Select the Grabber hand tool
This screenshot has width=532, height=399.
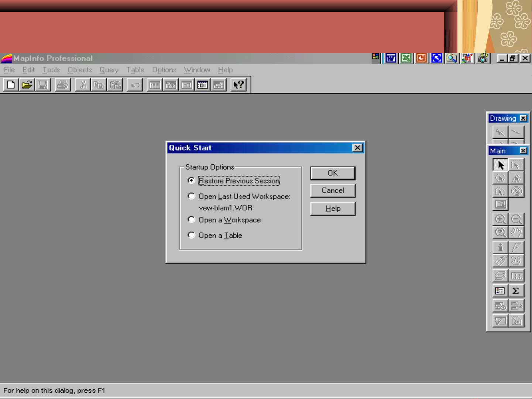point(516,233)
